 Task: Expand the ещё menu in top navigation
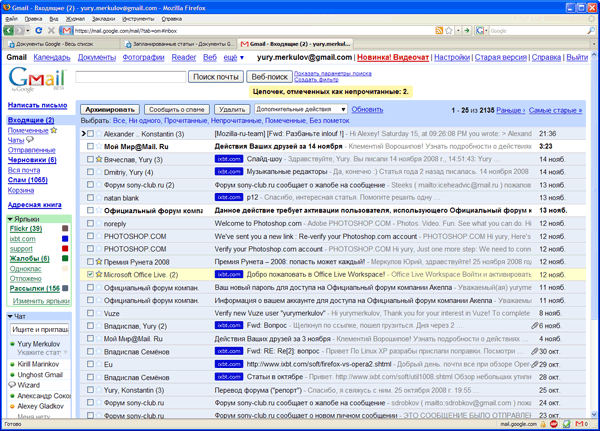[233, 57]
